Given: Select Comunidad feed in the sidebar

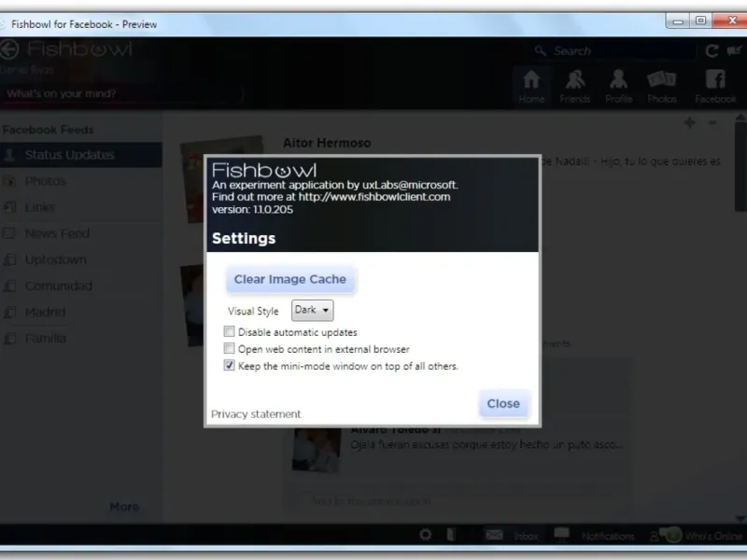Looking at the screenshot, I should 81,286.
